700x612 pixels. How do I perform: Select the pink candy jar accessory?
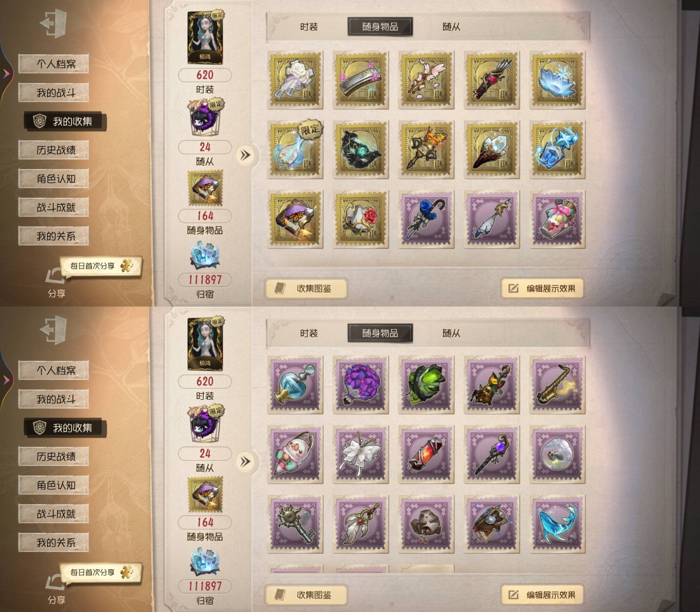557,219
